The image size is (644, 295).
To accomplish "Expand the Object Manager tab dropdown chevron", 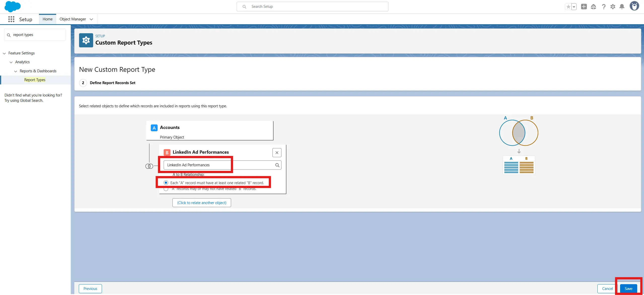I will pos(91,19).
